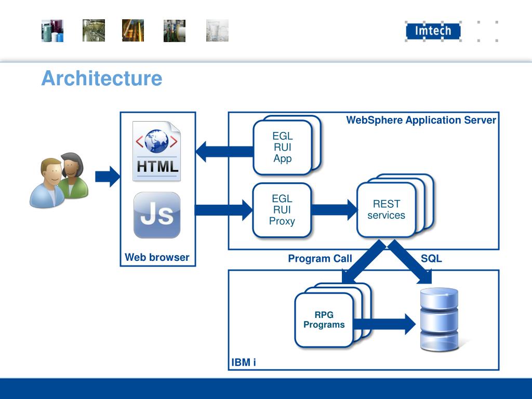
Task: Open the third header thumbnail, the orange diagonal beams
Action: [133, 31]
